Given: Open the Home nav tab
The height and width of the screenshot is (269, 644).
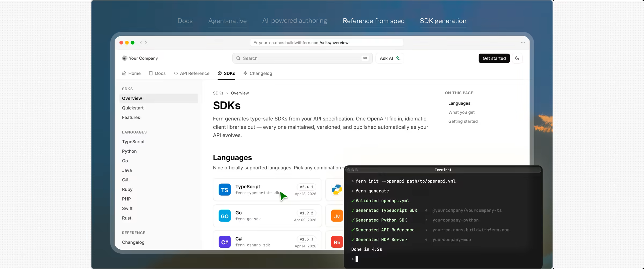Looking at the screenshot, I should (131, 73).
